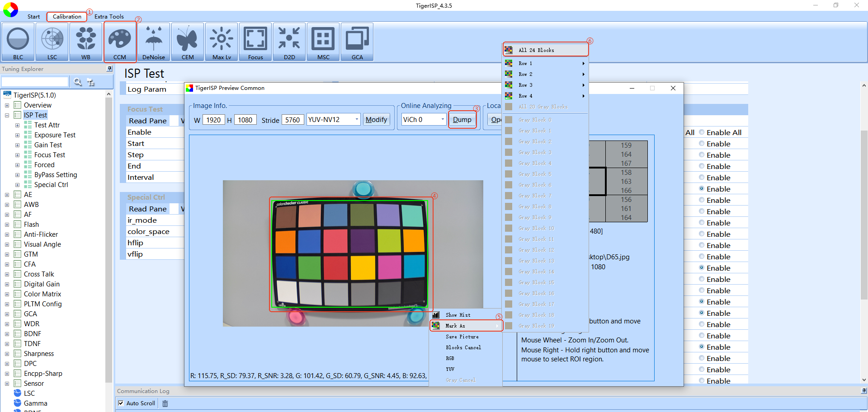Switch to the Calibration tab
The width and height of the screenshot is (868, 412).
(67, 17)
